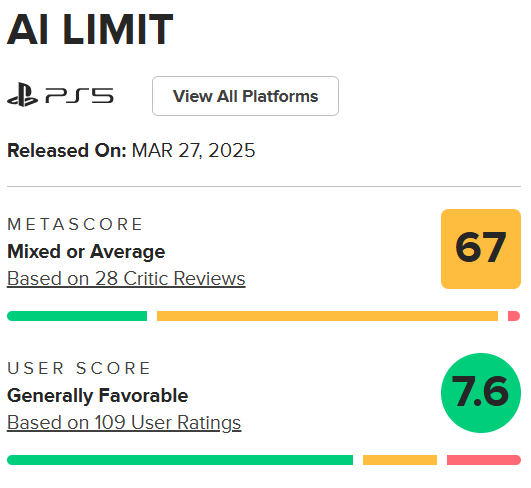Click the Released On label
531x488 pixels.
click(x=67, y=150)
